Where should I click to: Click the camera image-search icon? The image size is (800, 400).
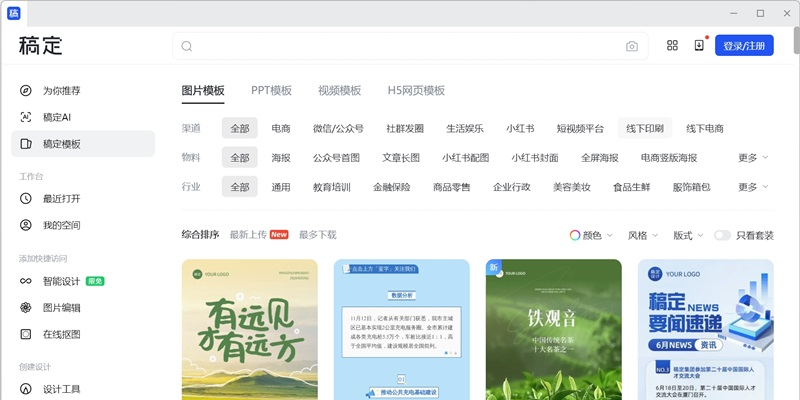coord(632,46)
